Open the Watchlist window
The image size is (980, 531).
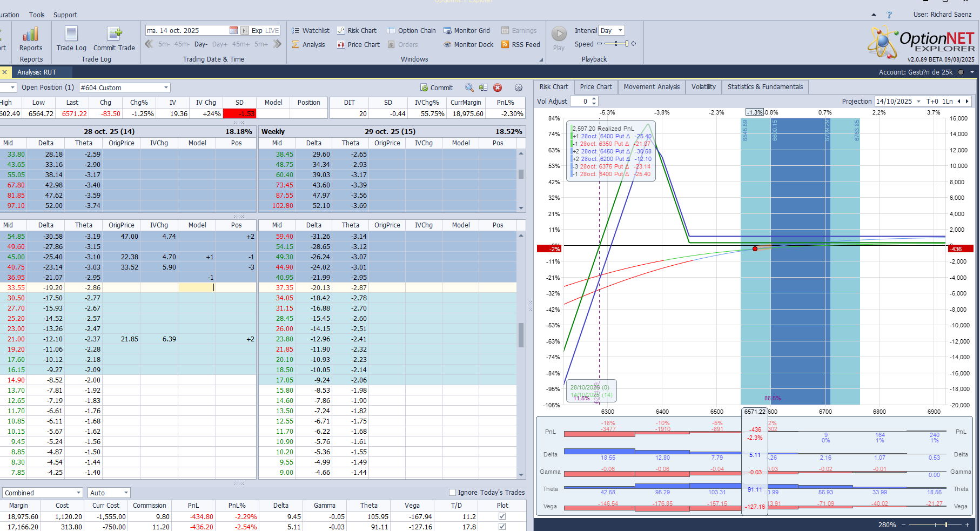coord(311,30)
